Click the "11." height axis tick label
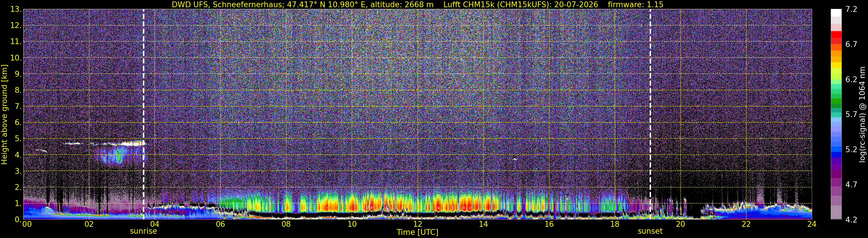This screenshot has width=868, height=238. (x=16, y=41)
